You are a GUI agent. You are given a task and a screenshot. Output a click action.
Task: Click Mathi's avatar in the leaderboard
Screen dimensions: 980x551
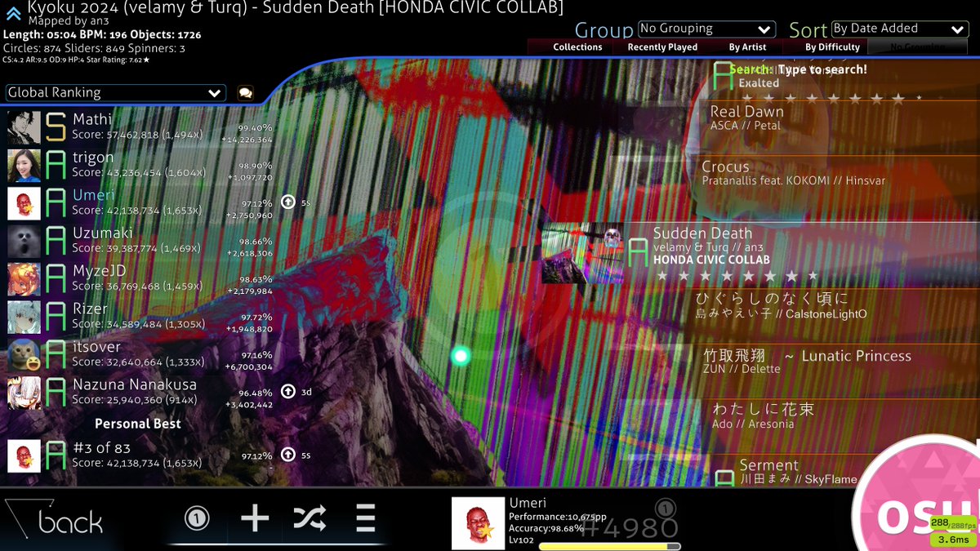24,127
